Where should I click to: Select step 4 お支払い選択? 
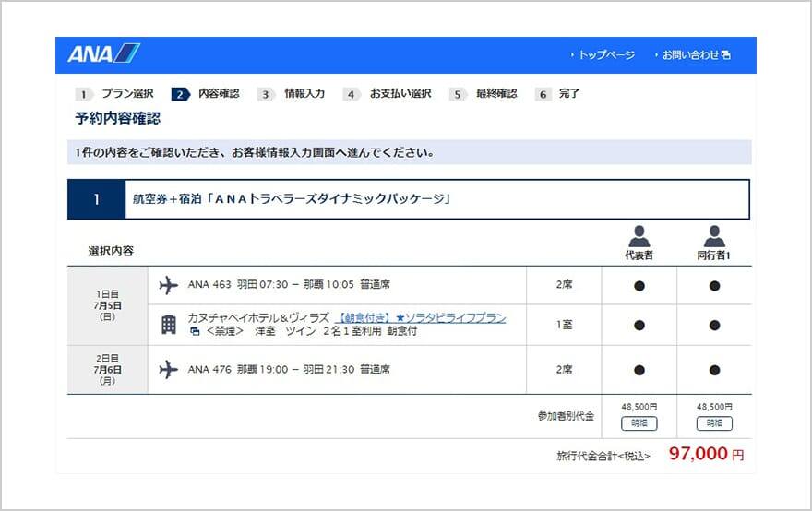coord(388,94)
